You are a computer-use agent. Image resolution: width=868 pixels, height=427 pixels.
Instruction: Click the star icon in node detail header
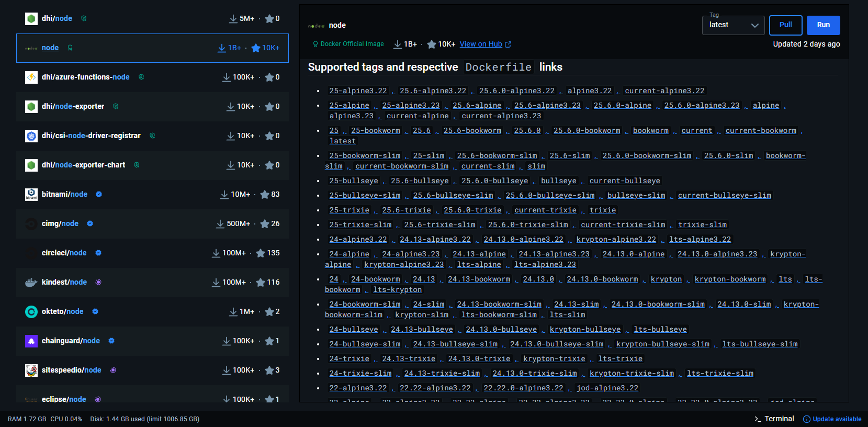pos(432,44)
